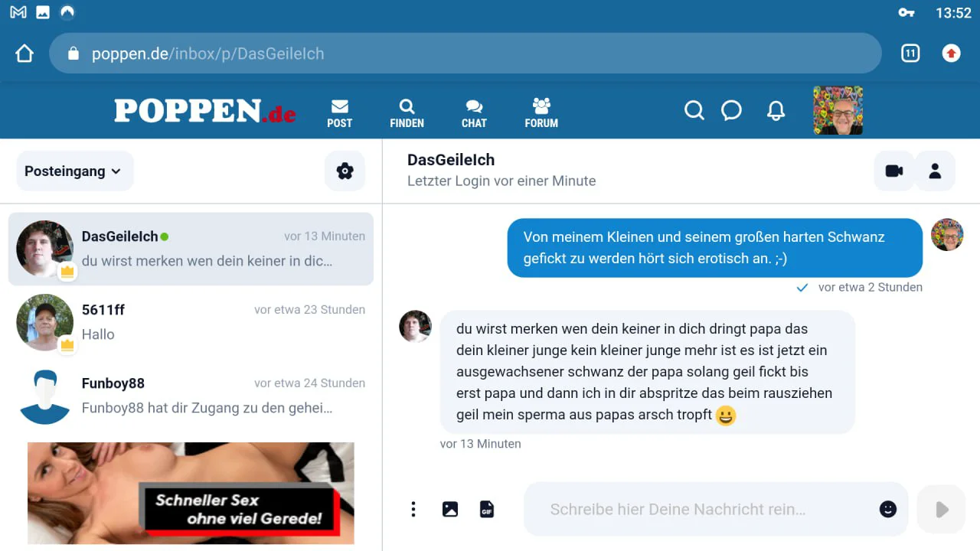Click the address bar with poppen.de URL
The height and width of the screenshot is (551, 980).
click(x=465, y=54)
